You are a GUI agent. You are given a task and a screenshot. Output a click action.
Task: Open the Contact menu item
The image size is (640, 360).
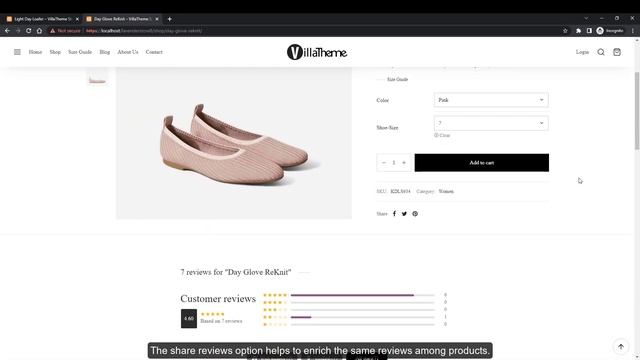click(154, 52)
